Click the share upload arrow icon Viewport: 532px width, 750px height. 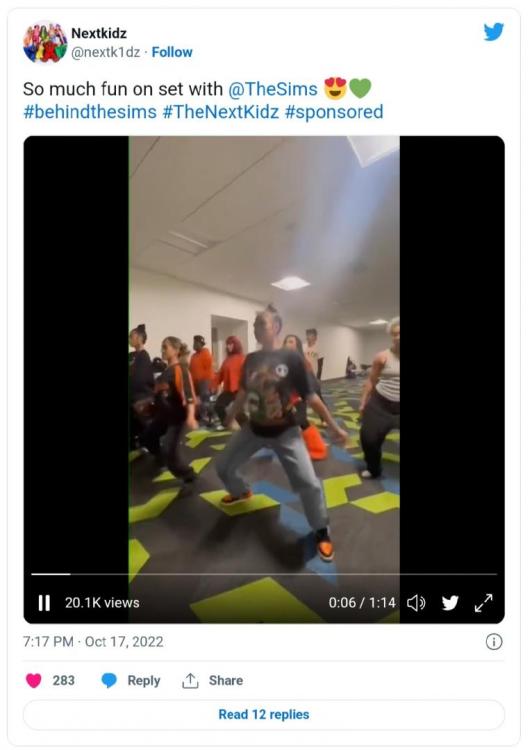click(x=190, y=680)
